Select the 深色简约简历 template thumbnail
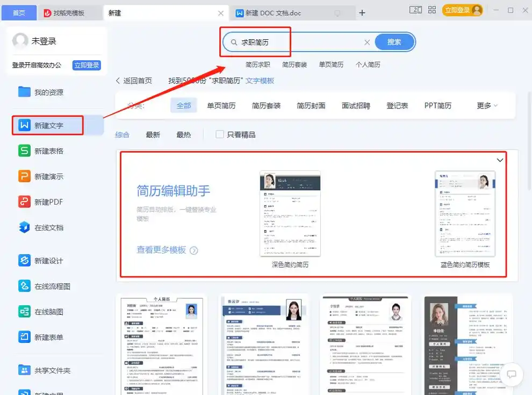The image size is (532, 395). pyautogui.click(x=290, y=213)
